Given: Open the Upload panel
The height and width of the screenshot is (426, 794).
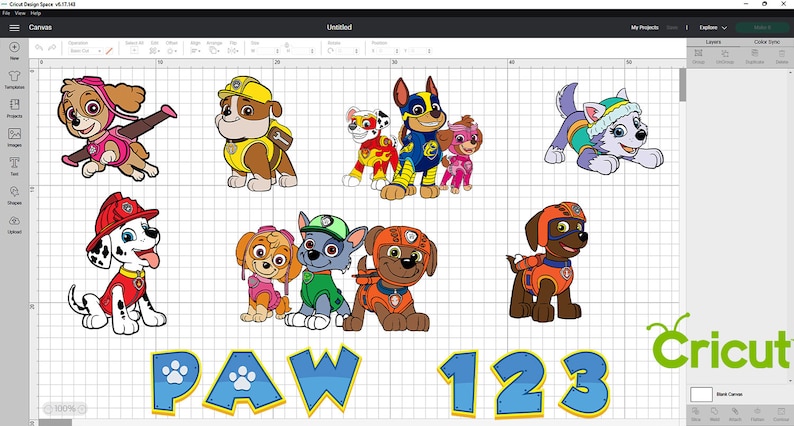Looking at the screenshot, I should [14, 223].
